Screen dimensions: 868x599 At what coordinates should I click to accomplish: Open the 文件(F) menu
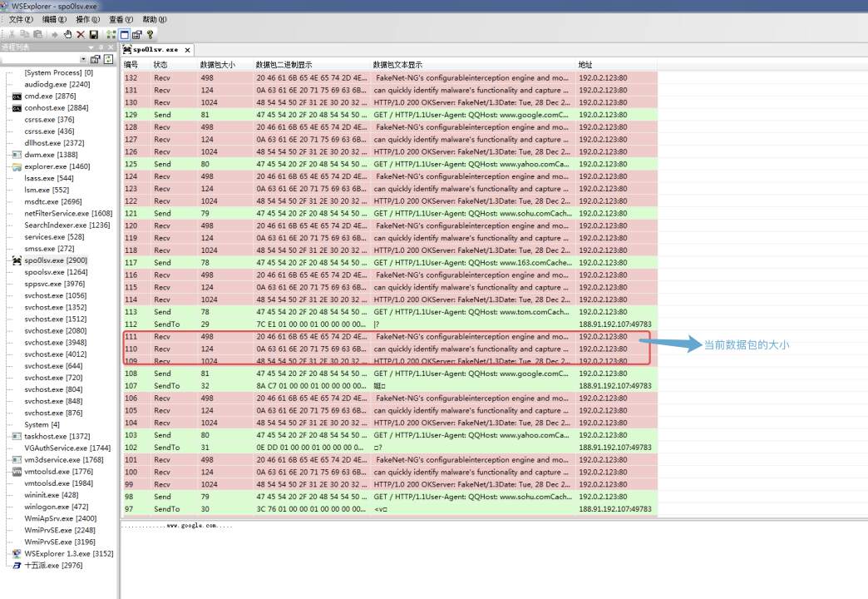coord(21,19)
